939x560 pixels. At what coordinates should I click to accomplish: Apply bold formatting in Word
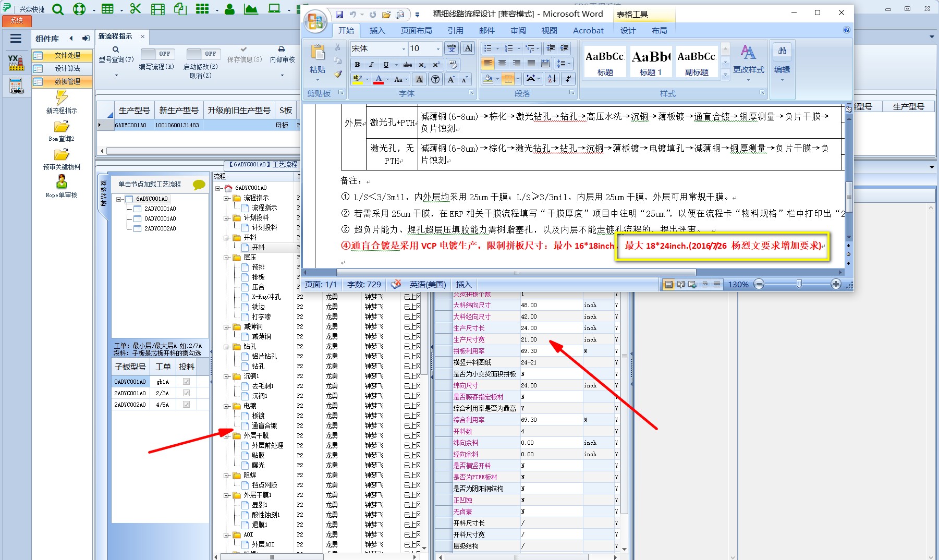pos(357,65)
